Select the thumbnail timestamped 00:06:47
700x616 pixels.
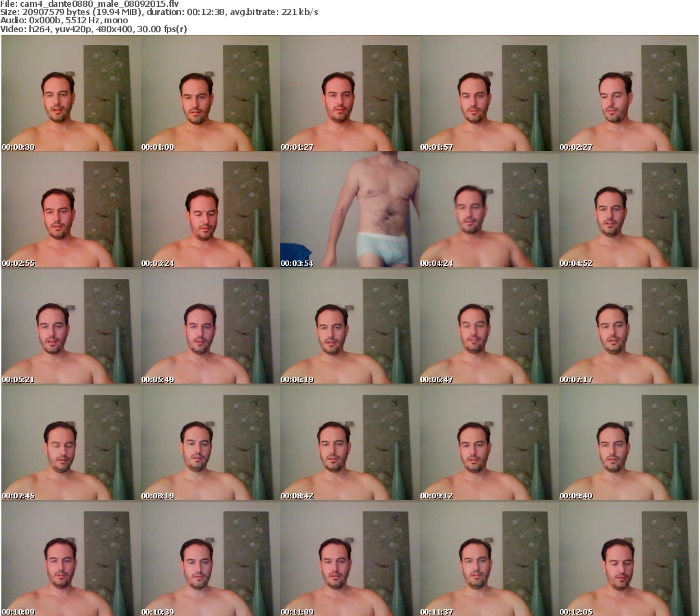pyautogui.click(x=489, y=326)
